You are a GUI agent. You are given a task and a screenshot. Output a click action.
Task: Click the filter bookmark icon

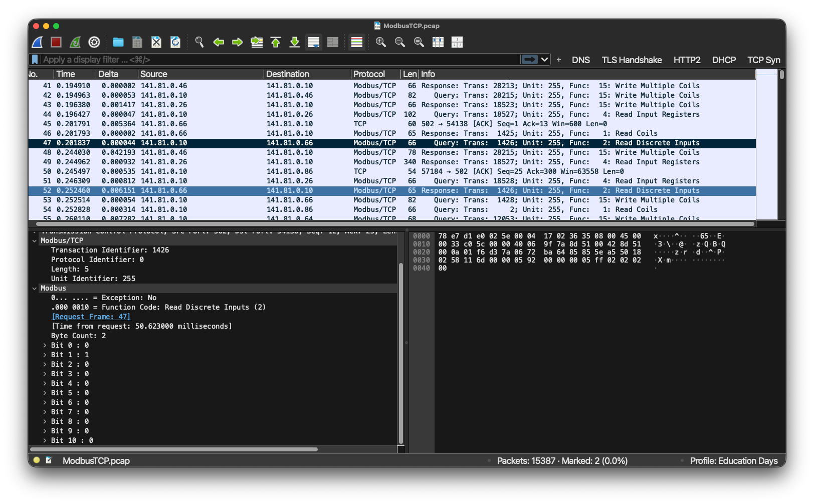[35, 60]
